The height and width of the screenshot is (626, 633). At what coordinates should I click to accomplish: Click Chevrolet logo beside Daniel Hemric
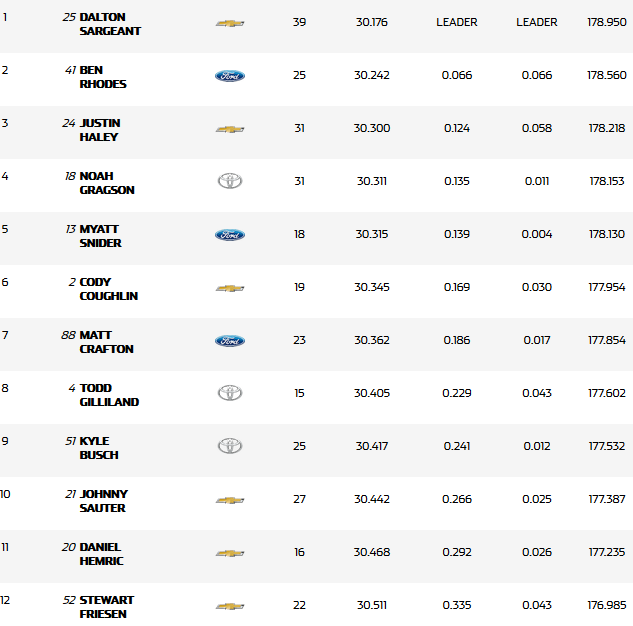pyautogui.click(x=230, y=553)
